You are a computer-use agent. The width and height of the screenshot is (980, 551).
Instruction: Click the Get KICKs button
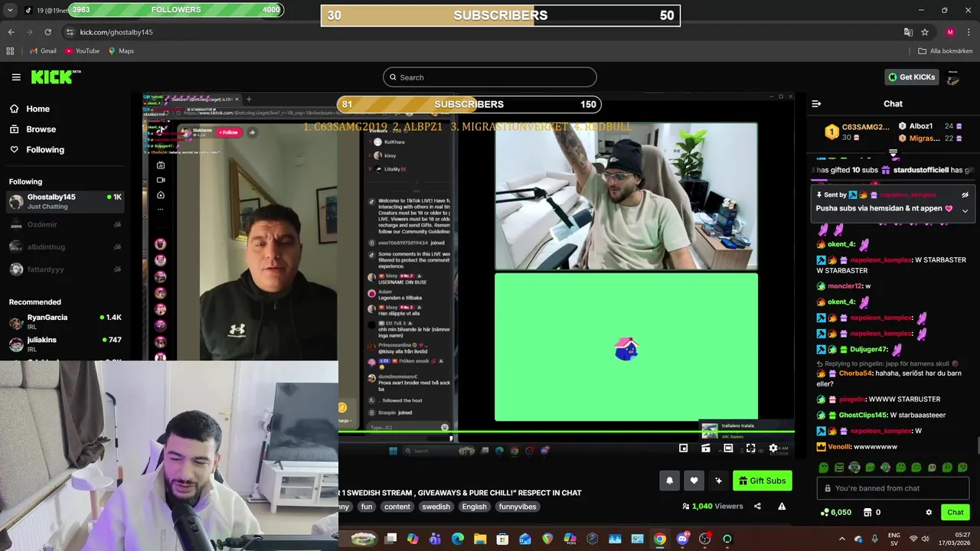tap(913, 77)
